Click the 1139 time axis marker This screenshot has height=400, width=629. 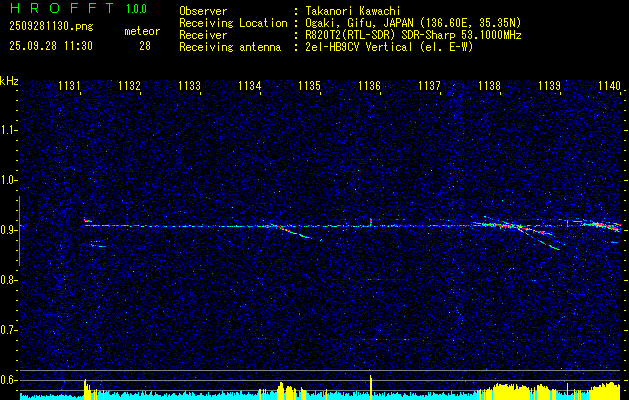click(550, 85)
